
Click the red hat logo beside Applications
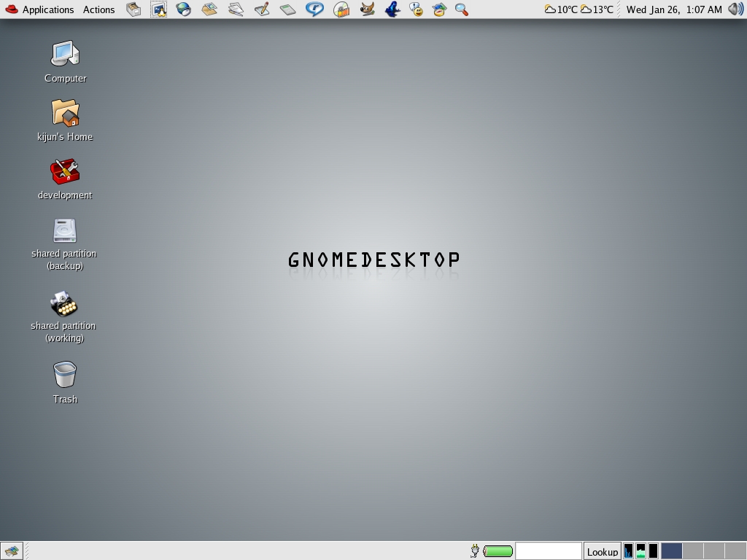coord(12,9)
